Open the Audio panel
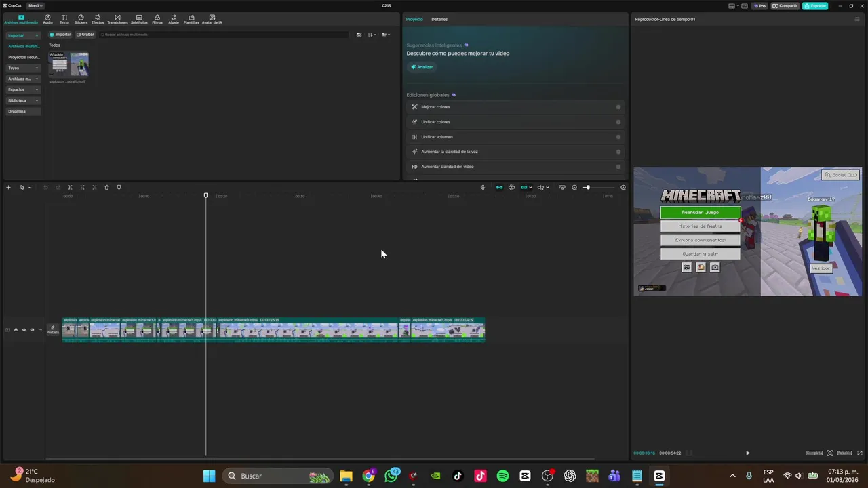Viewport: 868px width, 488px height. (x=47, y=19)
